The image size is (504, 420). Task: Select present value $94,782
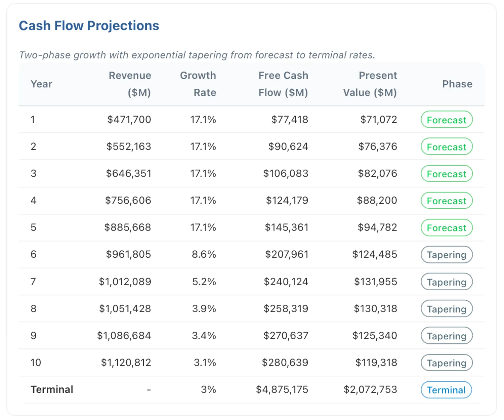[377, 227]
